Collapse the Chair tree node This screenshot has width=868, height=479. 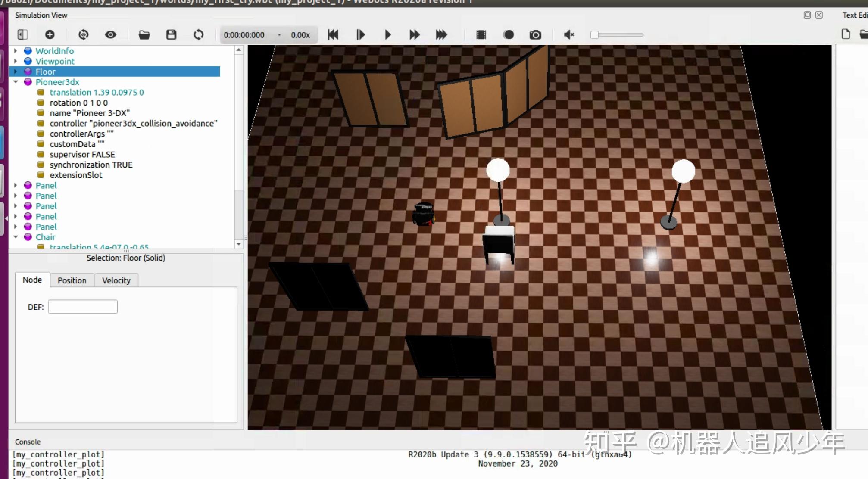[x=16, y=237]
